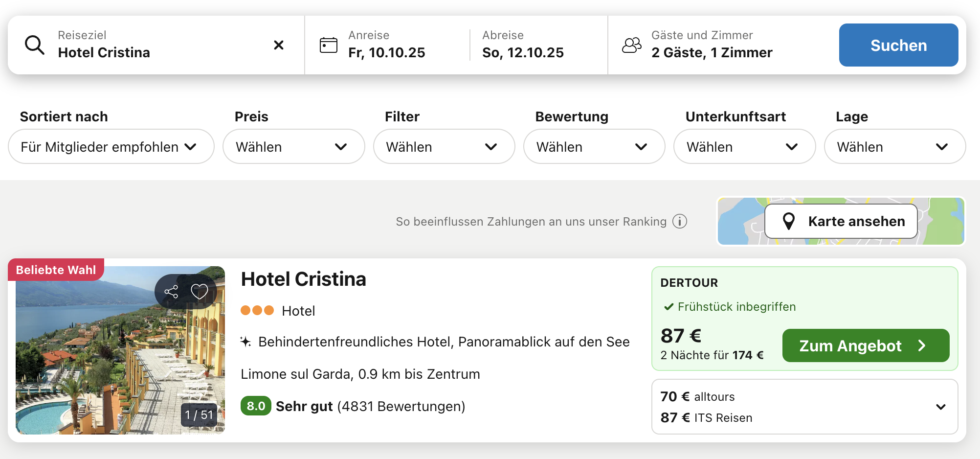Click the three-dot hotel rating

click(x=257, y=310)
